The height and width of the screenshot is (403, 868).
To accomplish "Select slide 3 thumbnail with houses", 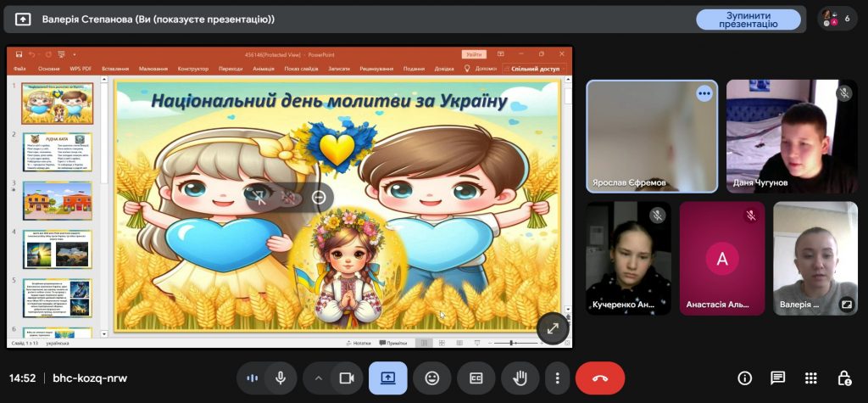I will point(58,200).
